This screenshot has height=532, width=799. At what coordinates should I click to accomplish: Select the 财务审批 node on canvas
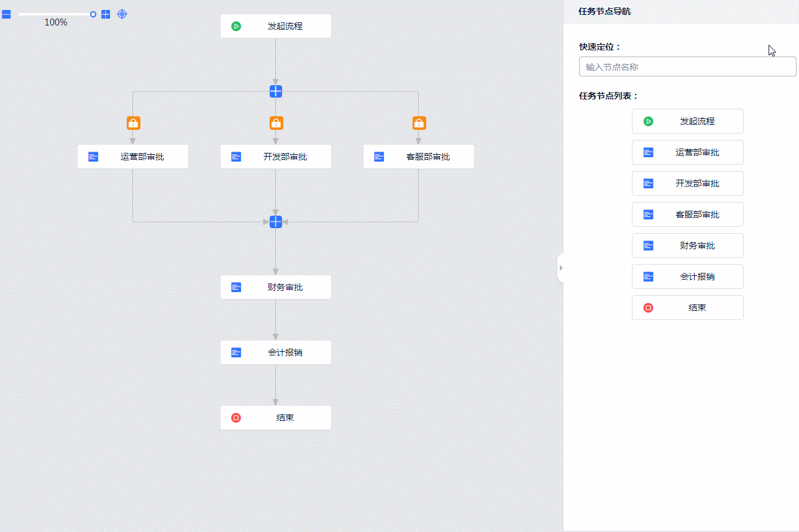point(276,287)
